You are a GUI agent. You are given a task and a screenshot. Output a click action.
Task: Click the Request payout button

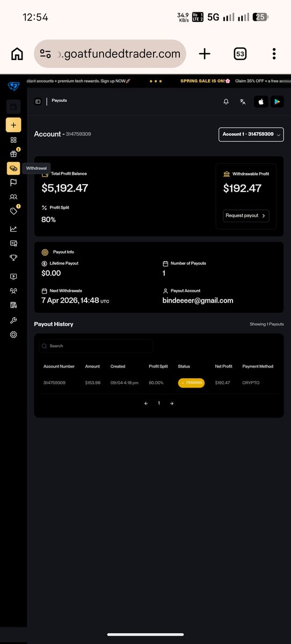(x=246, y=215)
